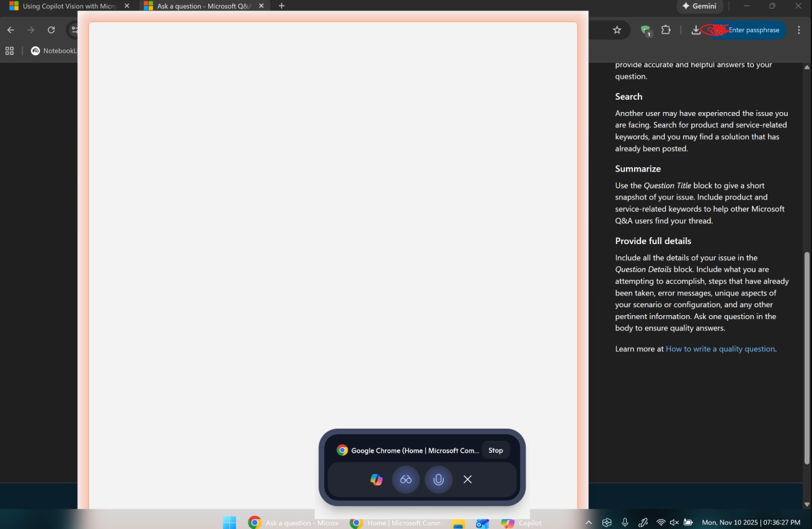
Task: Click Stop in the Copilot vision widget
Action: click(495, 450)
